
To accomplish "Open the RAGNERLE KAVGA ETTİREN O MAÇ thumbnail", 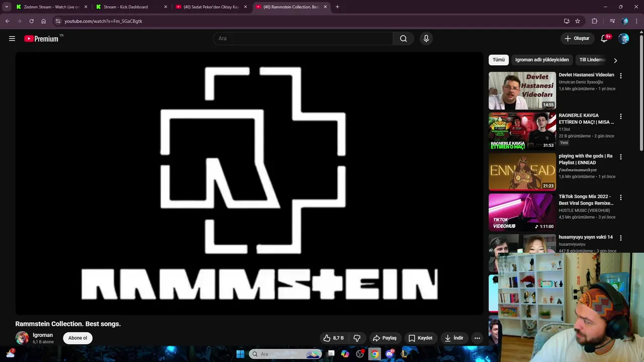I will [522, 131].
